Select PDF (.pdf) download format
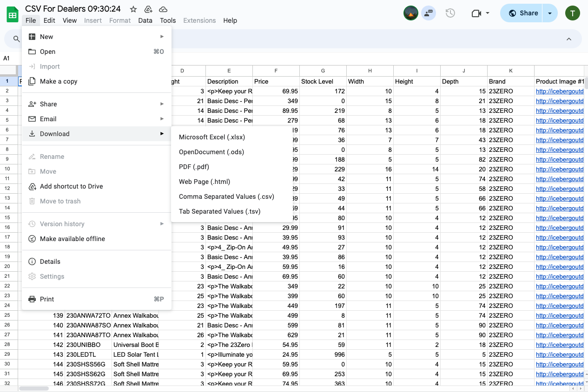 [x=194, y=167]
